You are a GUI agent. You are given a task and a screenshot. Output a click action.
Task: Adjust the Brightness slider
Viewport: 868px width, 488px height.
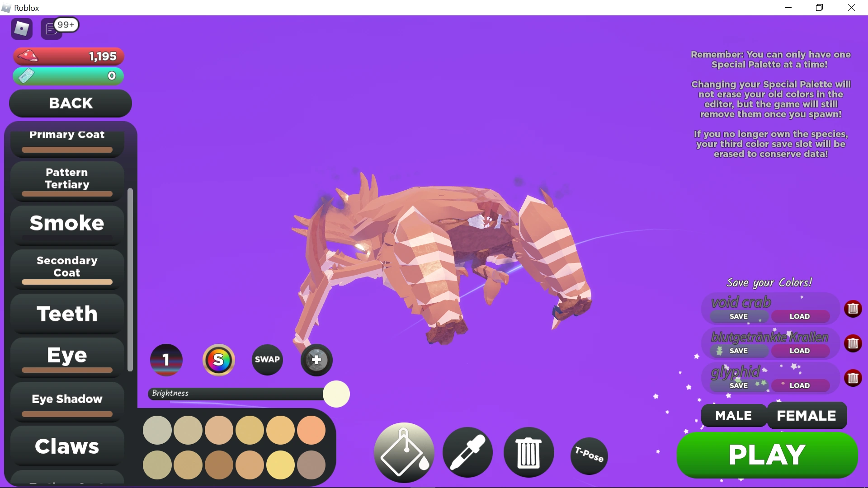click(x=336, y=394)
